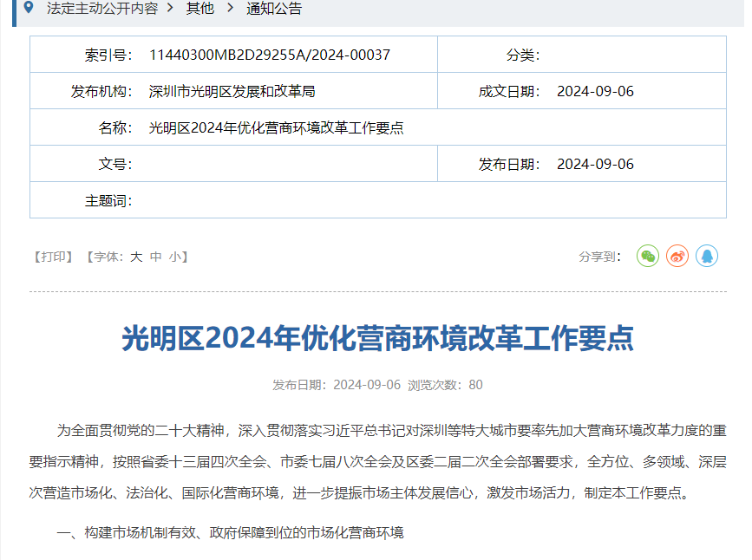This screenshot has width=752, height=560.
Task: Click section heading 一、构建市场机制有效
Action: tap(230, 532)
